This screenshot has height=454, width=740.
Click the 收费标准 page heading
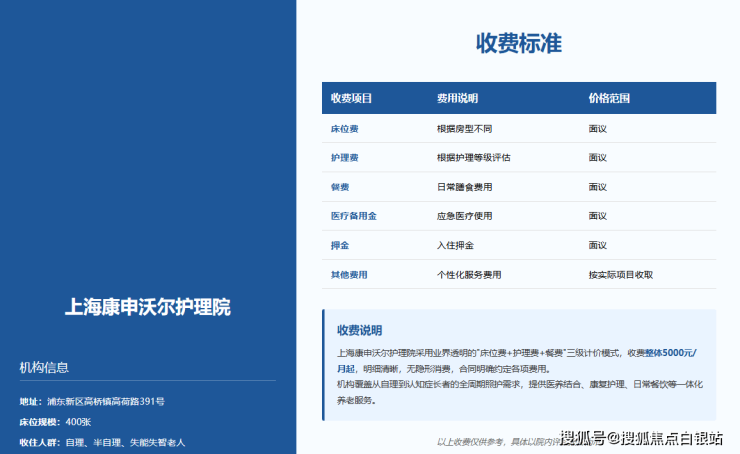coord(519,43)
